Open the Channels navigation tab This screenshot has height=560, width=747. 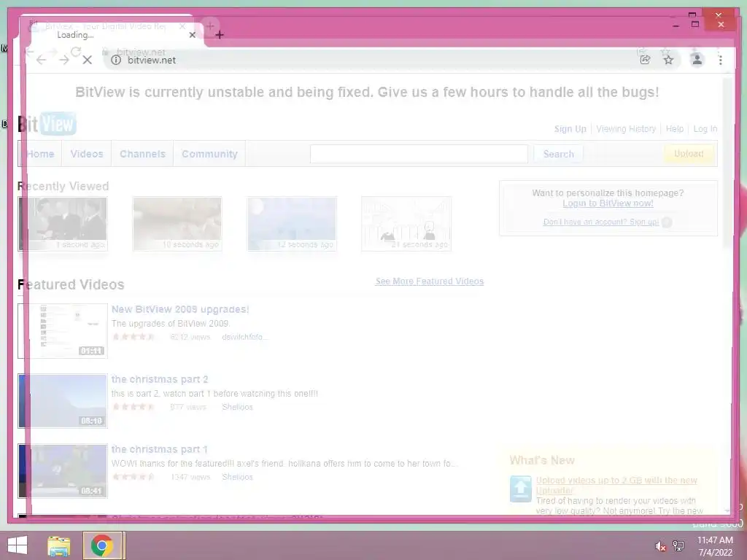click(x=142, y=154)
